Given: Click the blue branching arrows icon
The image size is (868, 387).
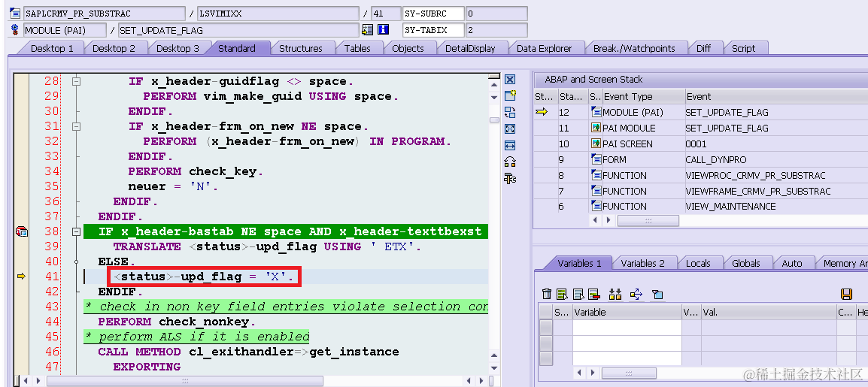Looking at the screenshot, I should 636,294.
